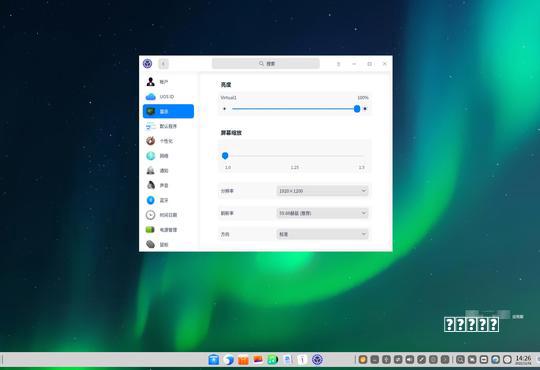Click the 1.25 mark on the screen scaling slider

[x=294, y=167]
